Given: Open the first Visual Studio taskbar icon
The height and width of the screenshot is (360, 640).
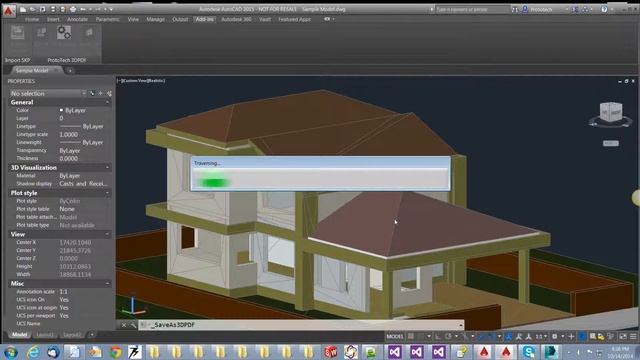Looking at the screenshot, I should [394, 351].
